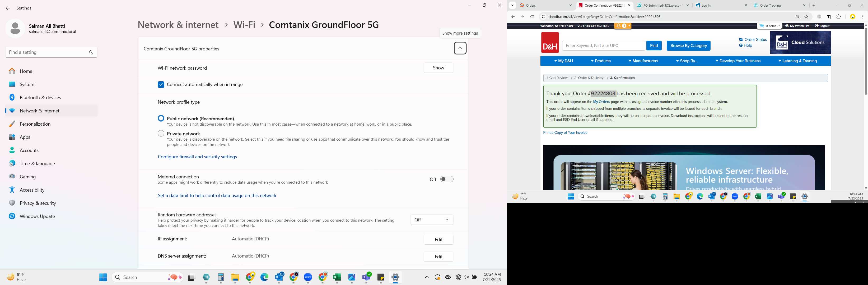The image size is (868, 285).
Task: Click Find button on D&H
Action: [x=654, y=45]
